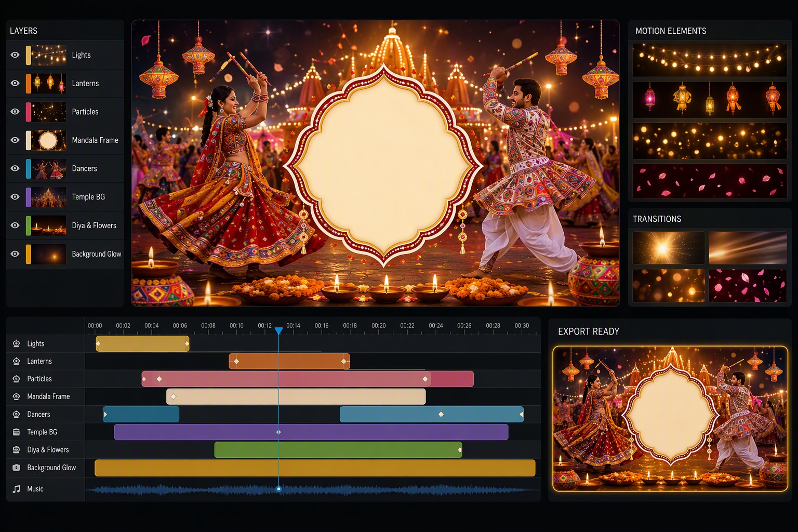Hide the Lights layer eye icon

(x=15, y=55)
